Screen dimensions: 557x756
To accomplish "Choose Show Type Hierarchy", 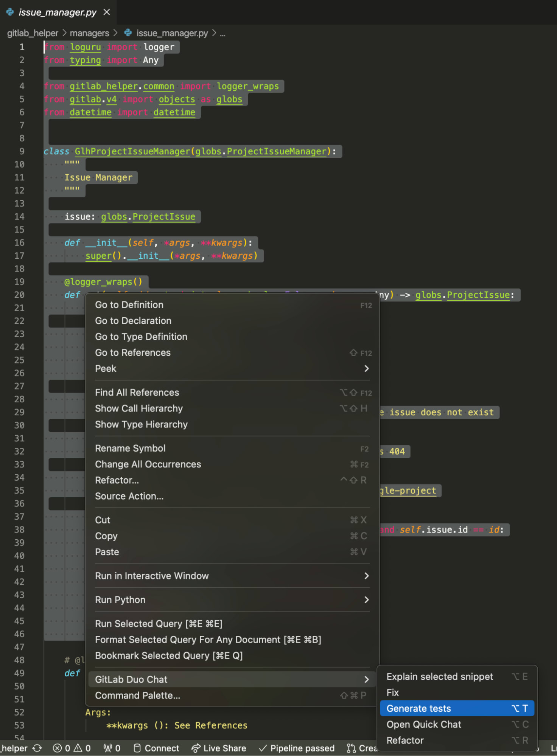I will point(232,424).
